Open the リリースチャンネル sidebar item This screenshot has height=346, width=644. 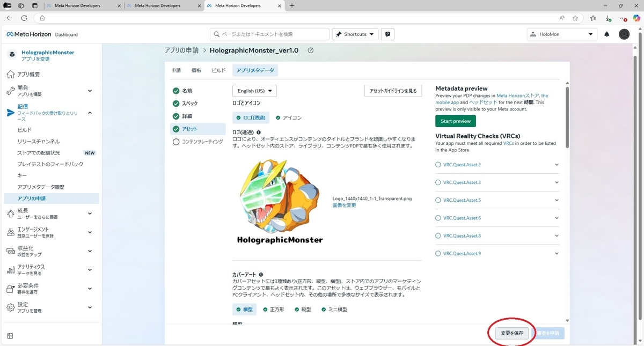coord(39,142)
